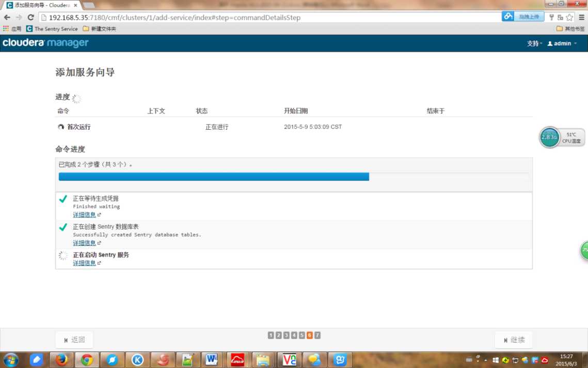
Task: Close the 添加服务向导 browser tab
Action: click(75, 5)
